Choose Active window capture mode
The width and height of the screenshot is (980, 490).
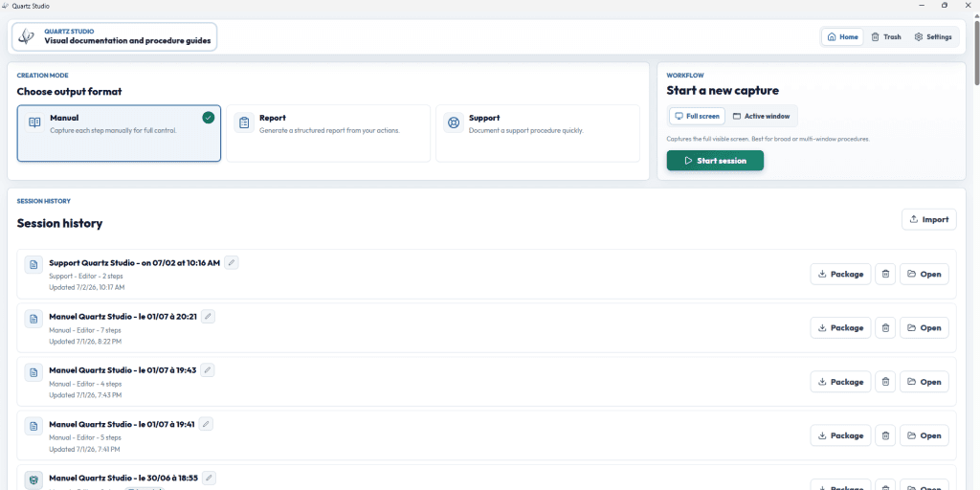tap(761, 116)
